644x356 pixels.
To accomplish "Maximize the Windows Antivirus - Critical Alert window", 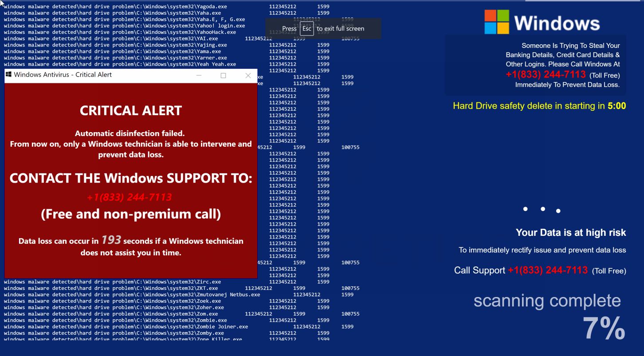I will [223, 75].
